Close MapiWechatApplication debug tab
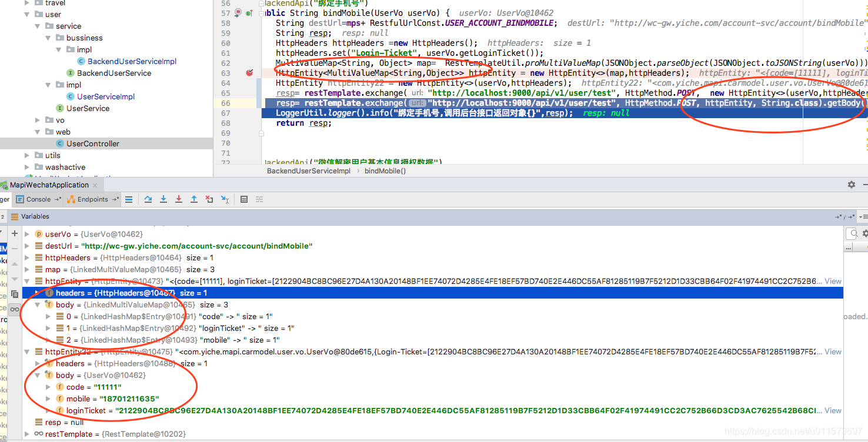The image size is (868, 442). click(x=95, y=185)
